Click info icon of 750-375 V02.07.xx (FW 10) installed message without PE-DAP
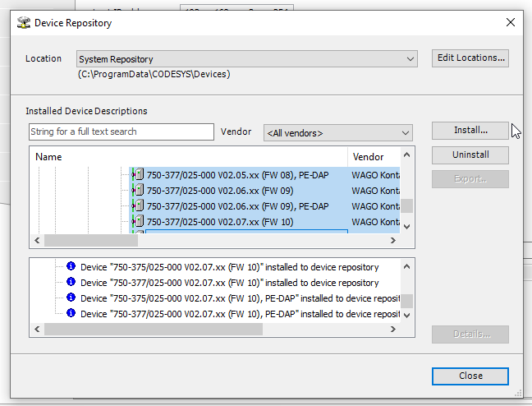 click(x=71, y=266)
